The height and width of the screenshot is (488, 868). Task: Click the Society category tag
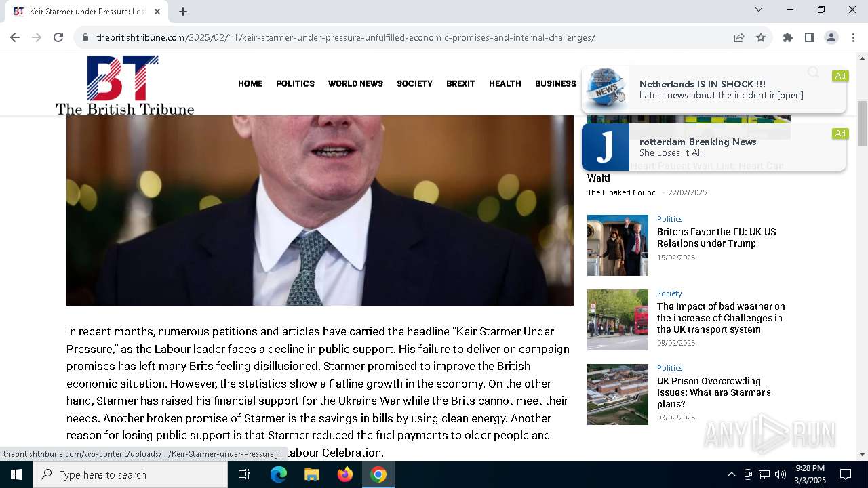click(x=669, y=293)
